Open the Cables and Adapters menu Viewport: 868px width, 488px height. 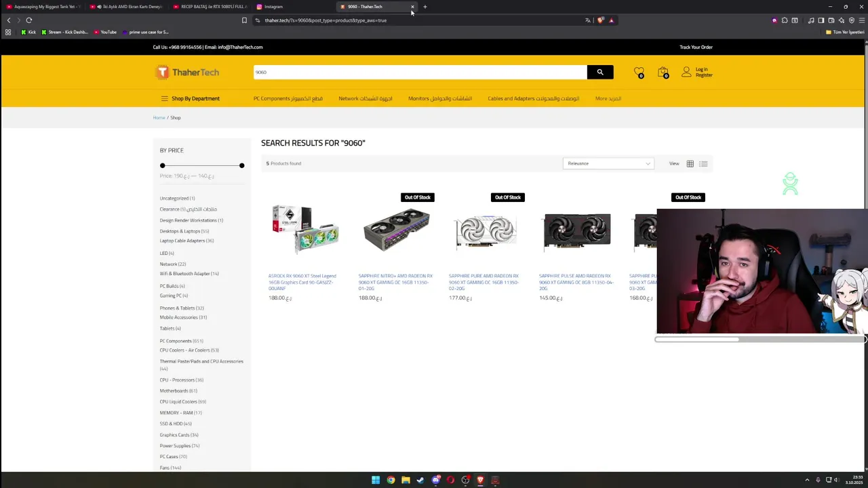[x=534, y=98]
